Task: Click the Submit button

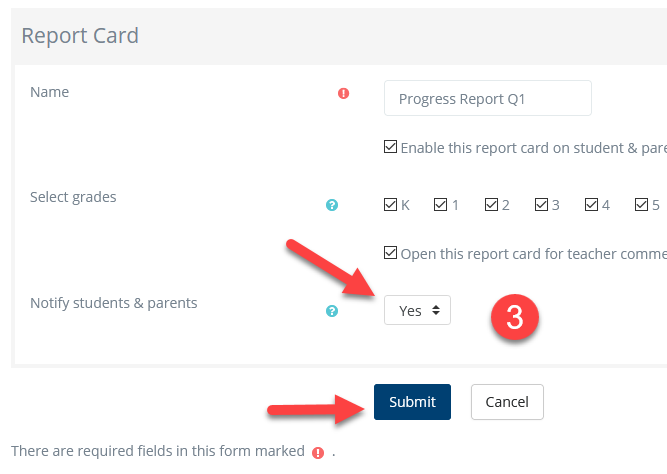Action: (412, 402)
